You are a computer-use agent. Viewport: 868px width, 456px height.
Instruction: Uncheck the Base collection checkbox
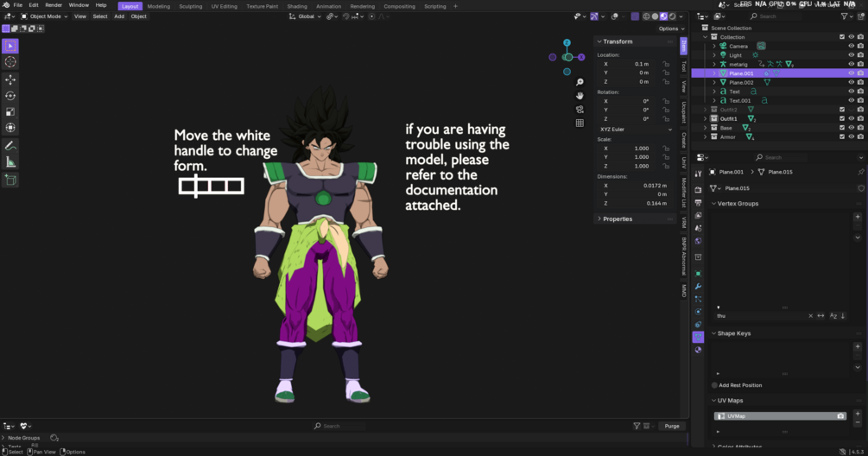842,128
